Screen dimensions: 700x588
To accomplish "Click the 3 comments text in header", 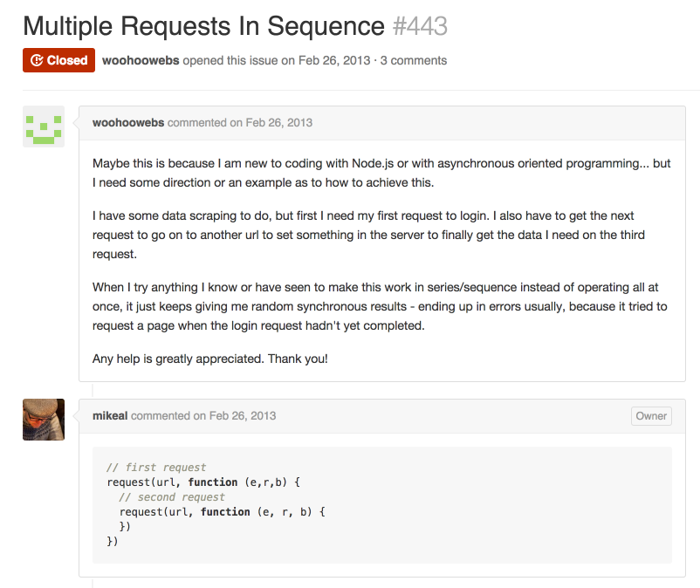I will 414,60.
